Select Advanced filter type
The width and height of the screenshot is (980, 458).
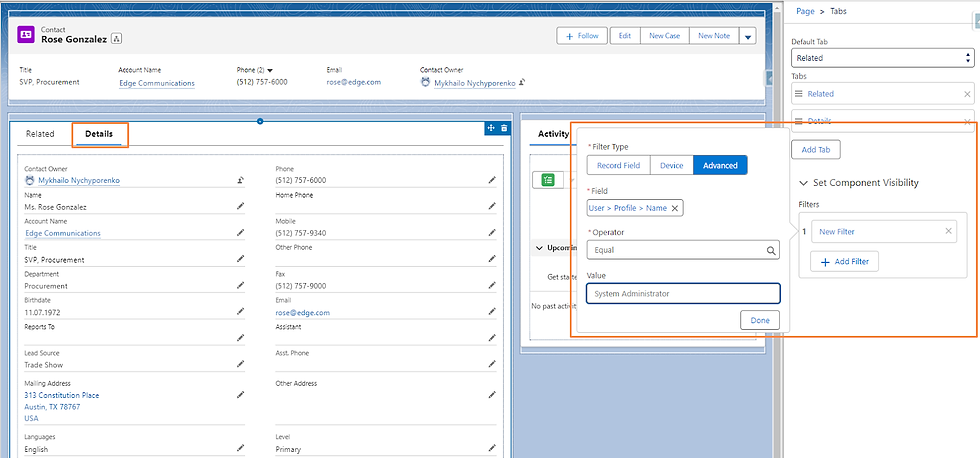tap(720, 166)
